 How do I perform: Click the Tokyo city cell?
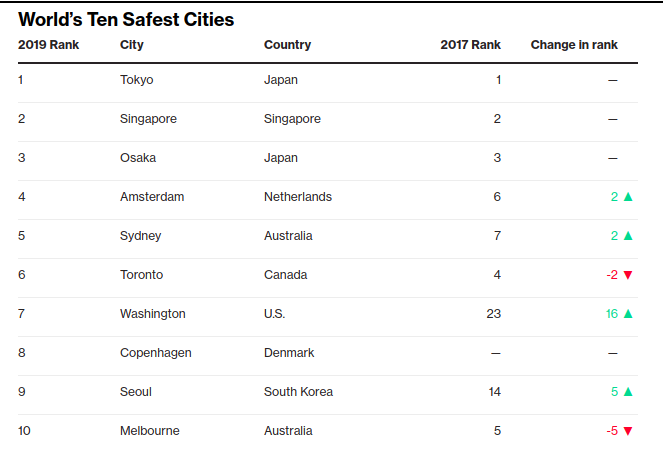point(137,80)
